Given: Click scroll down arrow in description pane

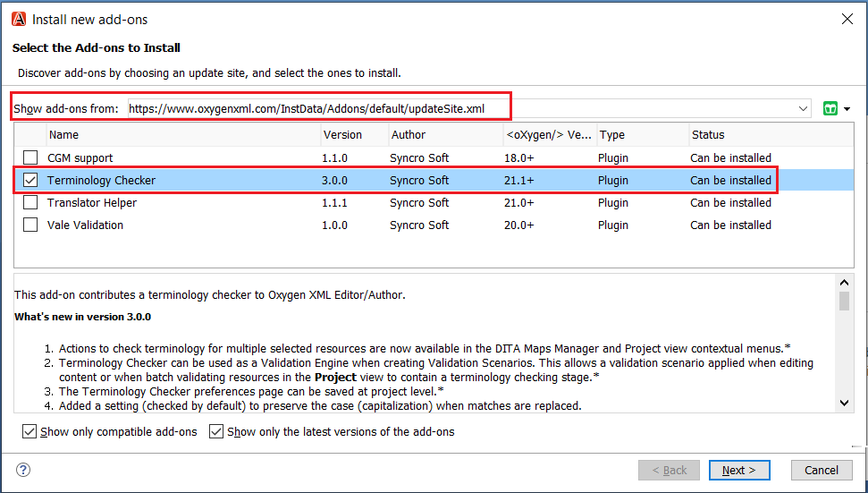Looking at the screenshot, I should [x=844, y=403].
